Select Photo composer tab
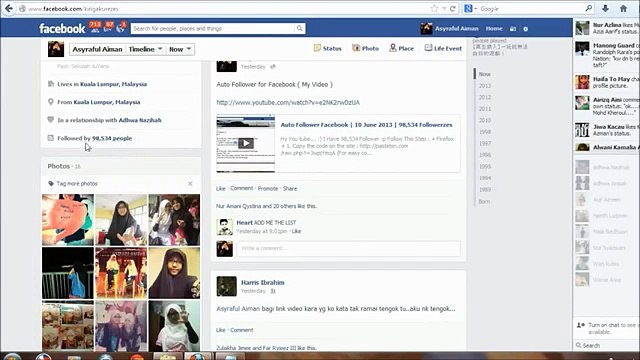 (365, 48)
